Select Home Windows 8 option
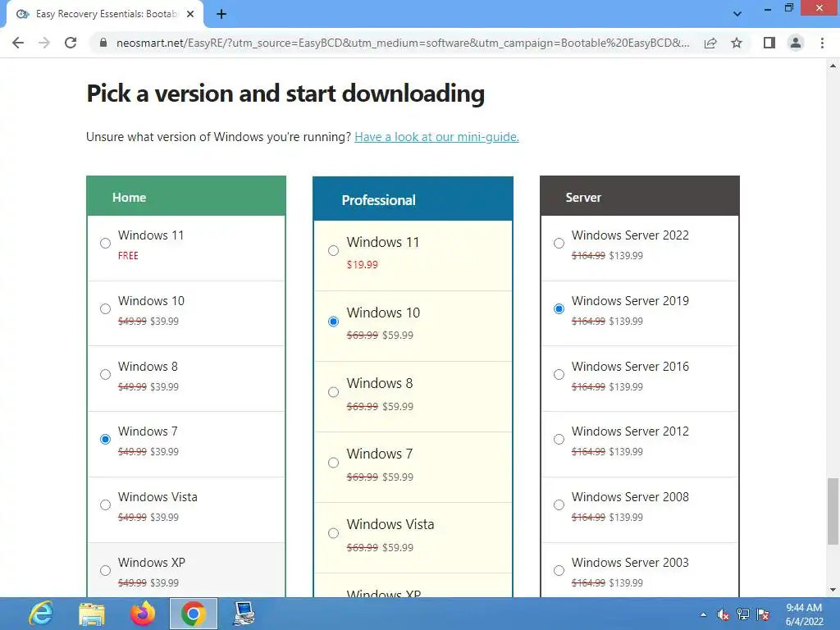 (x=106, y=374)
